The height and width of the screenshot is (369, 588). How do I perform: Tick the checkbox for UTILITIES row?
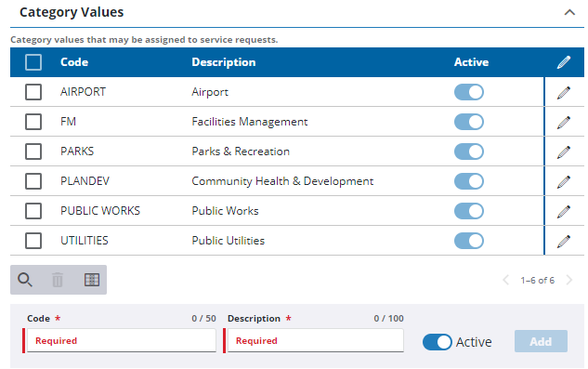pyautogui.click(x=33, y=241)
